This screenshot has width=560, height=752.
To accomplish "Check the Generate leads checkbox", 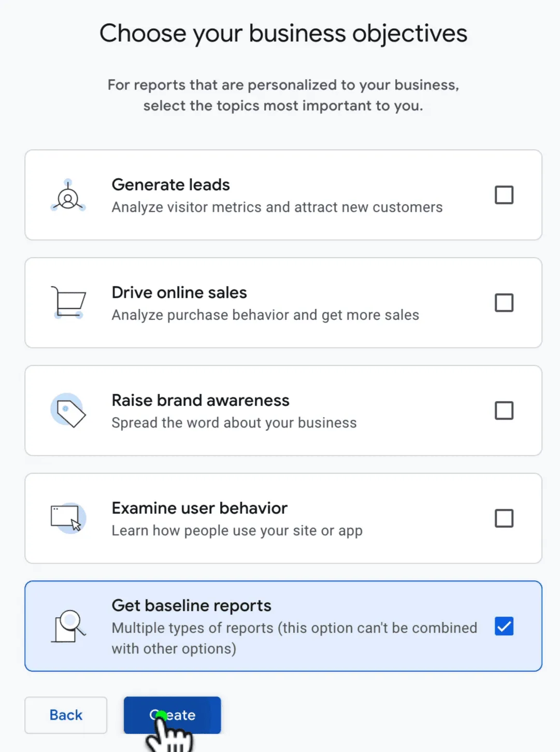I will 504,195.
